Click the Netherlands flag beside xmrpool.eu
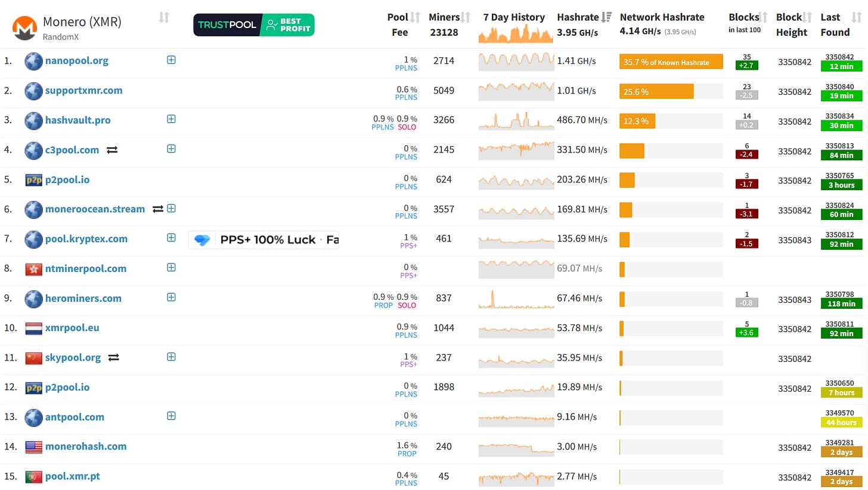Viewport: 868px width, 490px height. 34,328
